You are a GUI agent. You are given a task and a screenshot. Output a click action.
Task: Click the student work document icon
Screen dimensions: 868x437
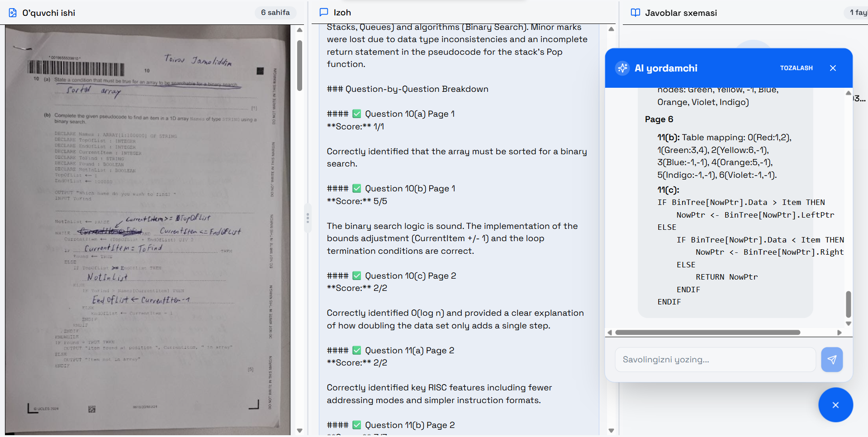coord(13,13)
